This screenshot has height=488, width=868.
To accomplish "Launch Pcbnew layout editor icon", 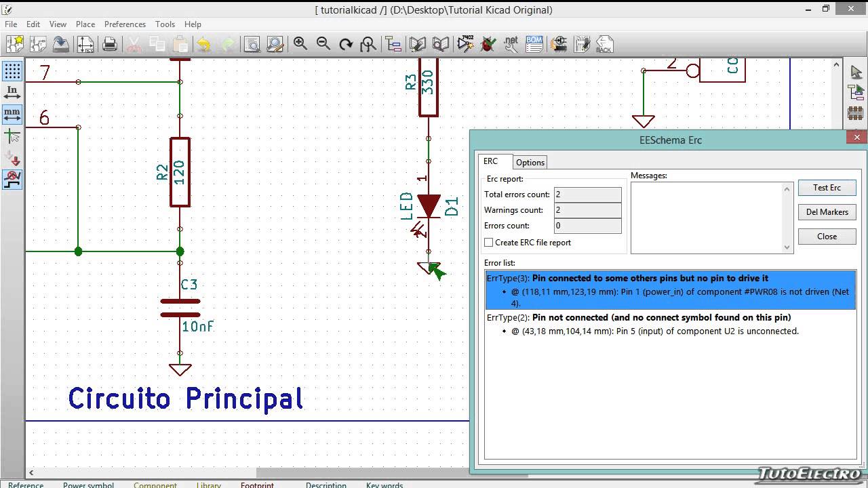I will (582, 44).
